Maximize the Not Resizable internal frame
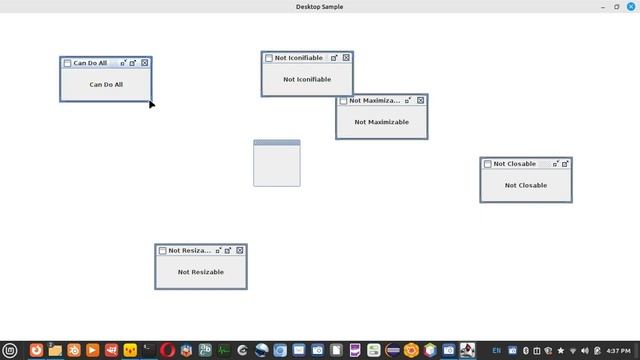This screenshot has width=640, height=360. (228, 251)
